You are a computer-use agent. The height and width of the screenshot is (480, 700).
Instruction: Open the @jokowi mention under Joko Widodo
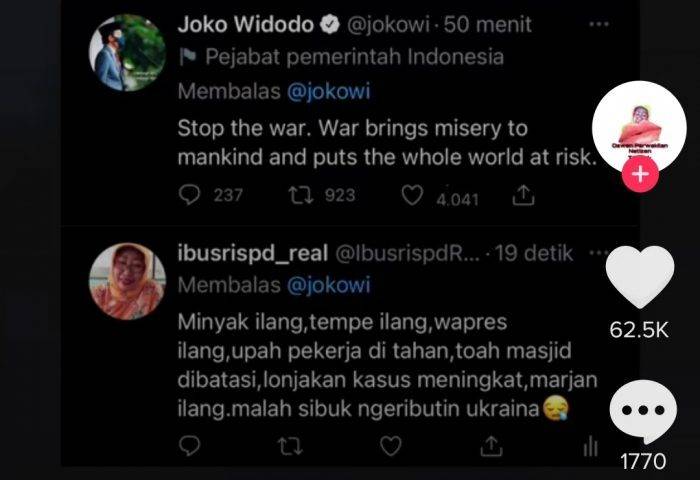[x=329, y=92]
